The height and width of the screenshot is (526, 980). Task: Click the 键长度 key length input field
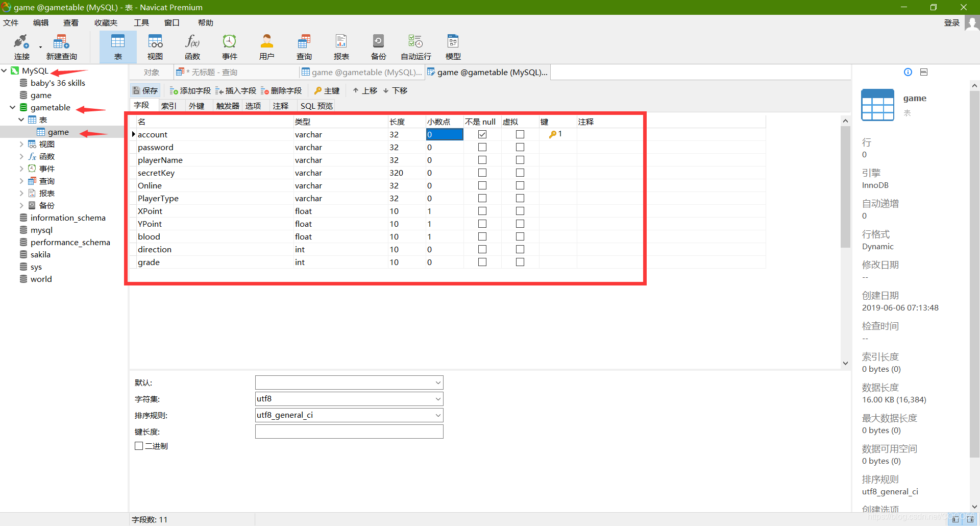349,432
